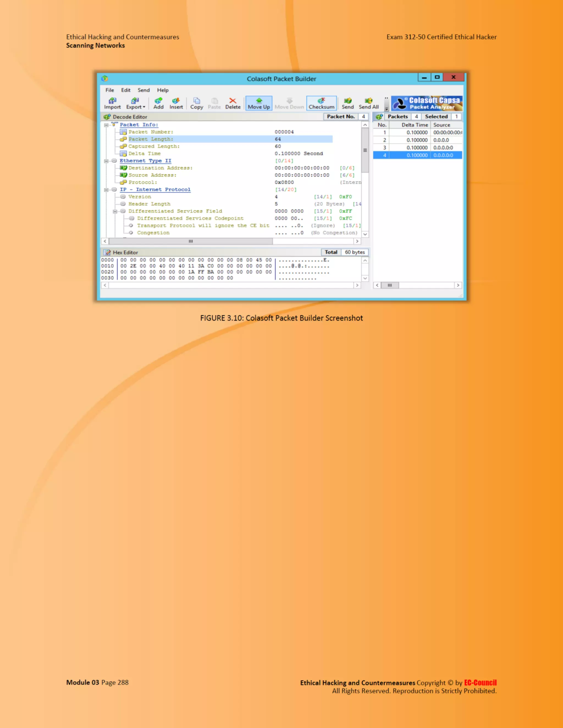Collapse the Differentiated Services Field node

(115, 211)
